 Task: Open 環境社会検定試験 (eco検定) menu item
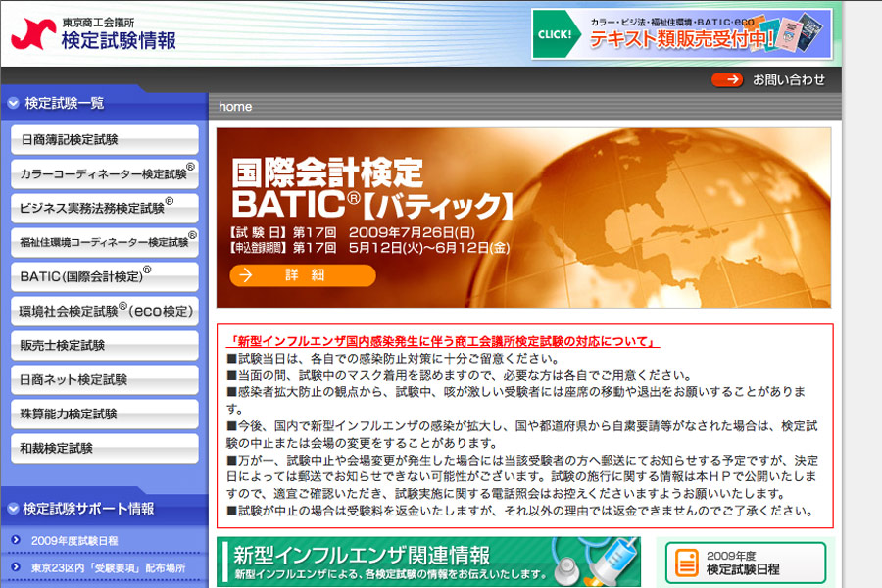[x=105, y=312]
